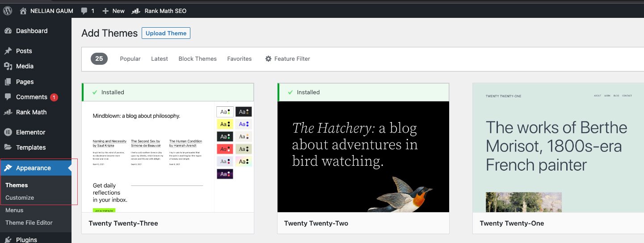This screenshot has width=644, height=243.
Task: Click the Feature Filter gear icon
Action: tap(268, 59)
